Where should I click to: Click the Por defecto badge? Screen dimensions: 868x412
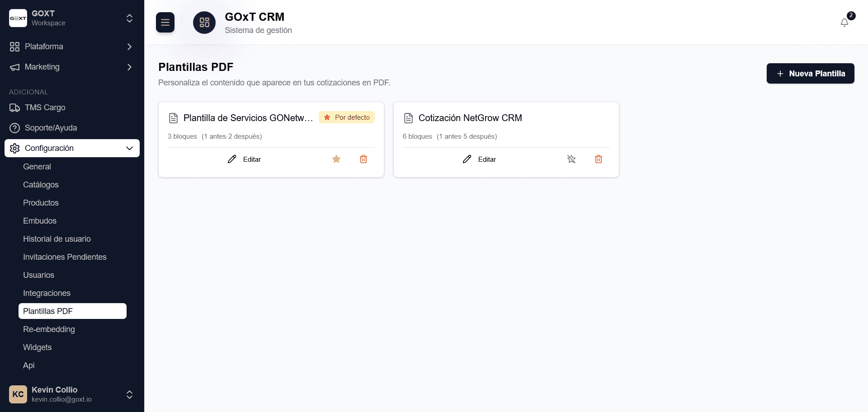click(347, 117)
